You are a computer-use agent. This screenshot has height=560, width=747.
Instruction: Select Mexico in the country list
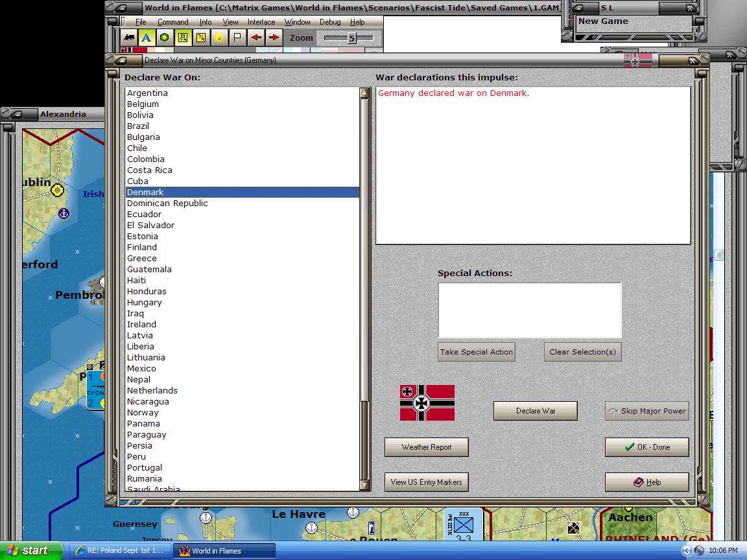point(242,369)
